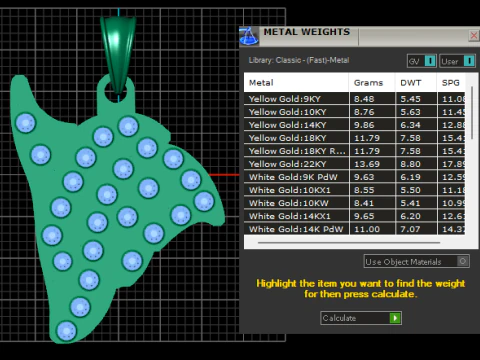Click the 5.50 DWT value
Viewport: 480px width, 360px height.
410,190
